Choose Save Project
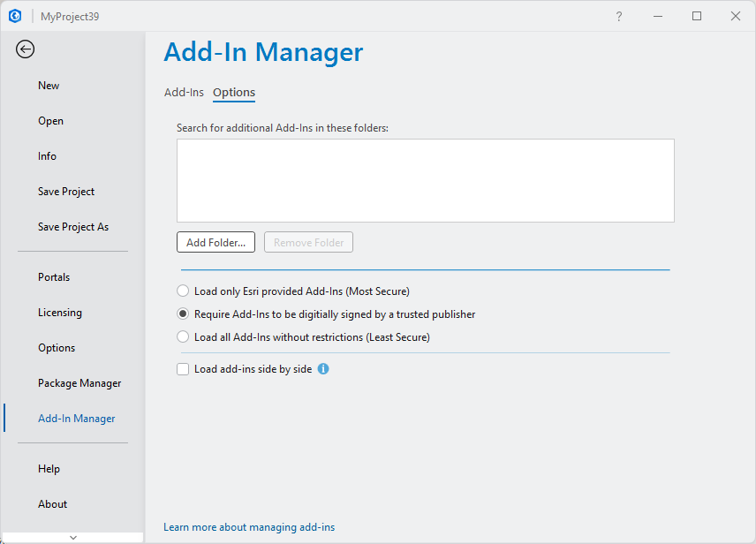Image resolution: width=756 pixels, height=544 pixels. tap(66, 192)
